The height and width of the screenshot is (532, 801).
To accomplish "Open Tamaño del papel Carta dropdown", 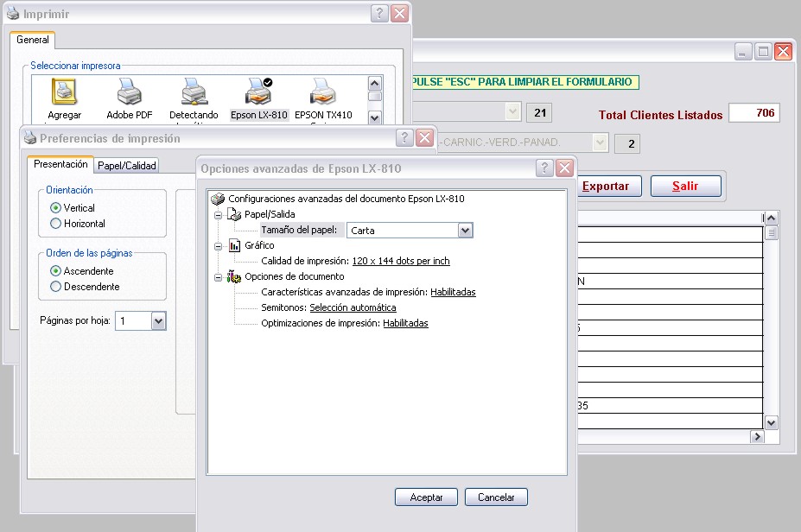I will click(x=465, y=231).
